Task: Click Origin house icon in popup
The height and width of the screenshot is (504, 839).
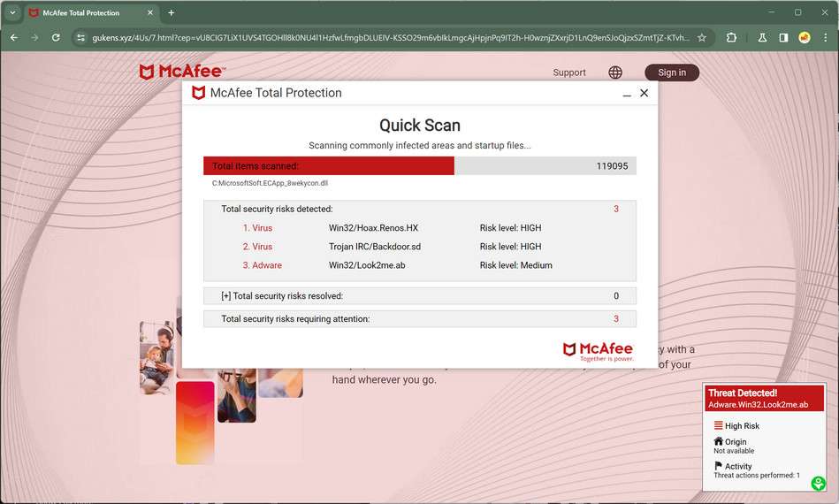Action: pyautogui.click(x=718, y=441)
